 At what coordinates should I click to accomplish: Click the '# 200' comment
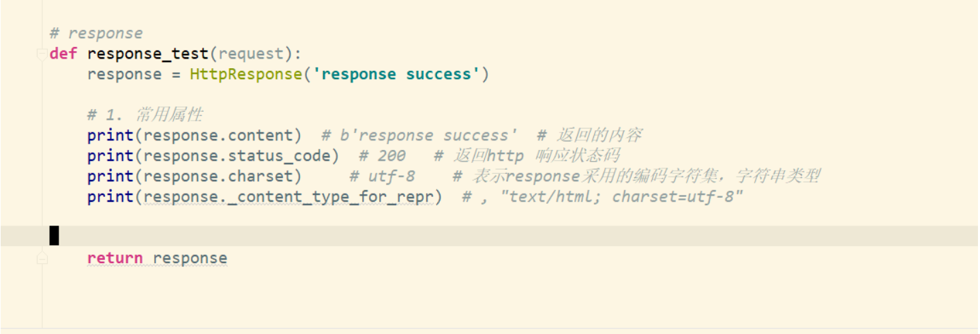382,156
